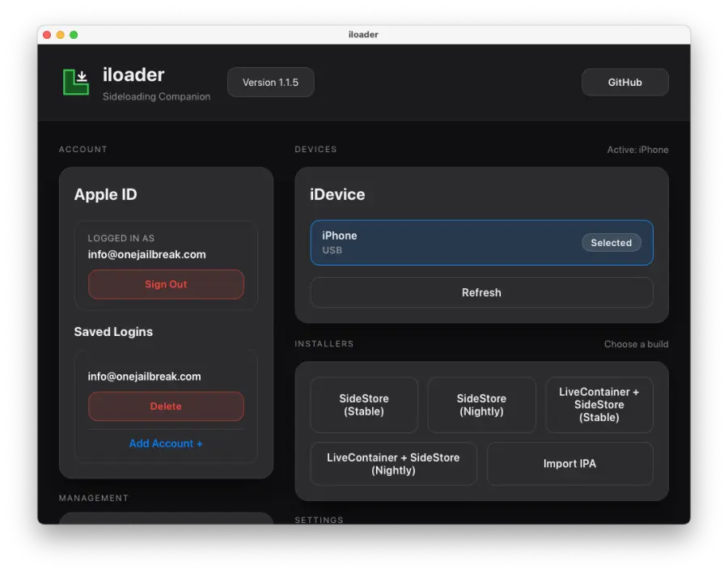Delete the saved login info@onejailbreak.com
The width and height of the screenshot is (728, 574).
coord(166,406)
